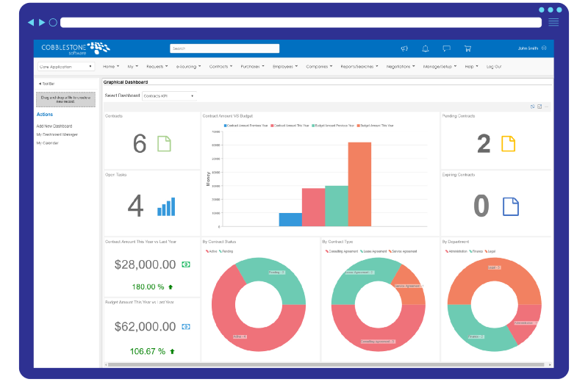Open My Calendar link
The image size is (588, 382).
47,143
